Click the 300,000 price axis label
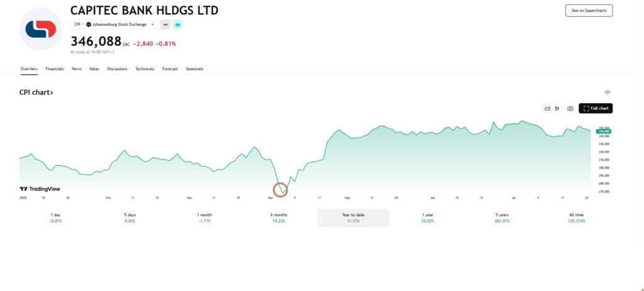This screenshot has width=644, height=291. pyautogui.click(x=604, y=167)
